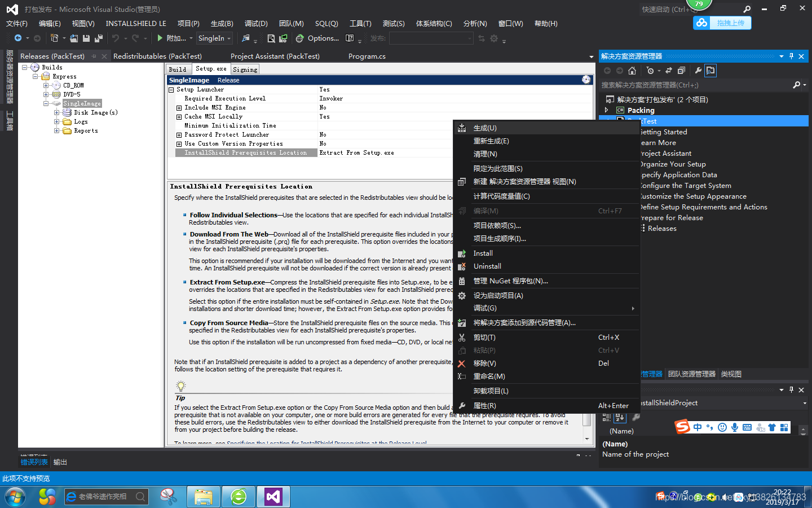812x508 pixels.
Task: Click the new project toolbar icon
Action: 54,38
